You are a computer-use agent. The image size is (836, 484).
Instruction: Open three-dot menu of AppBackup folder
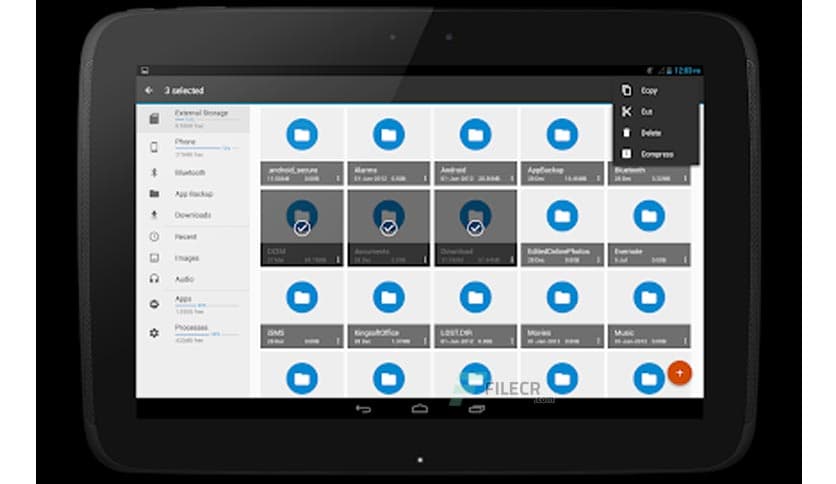click(598, 179)
